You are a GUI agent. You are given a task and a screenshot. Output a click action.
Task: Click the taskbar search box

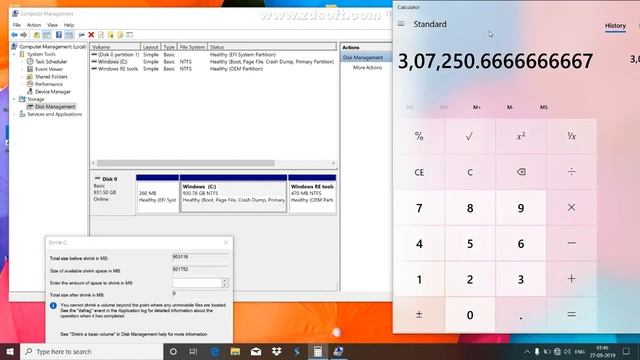[92, 351]
